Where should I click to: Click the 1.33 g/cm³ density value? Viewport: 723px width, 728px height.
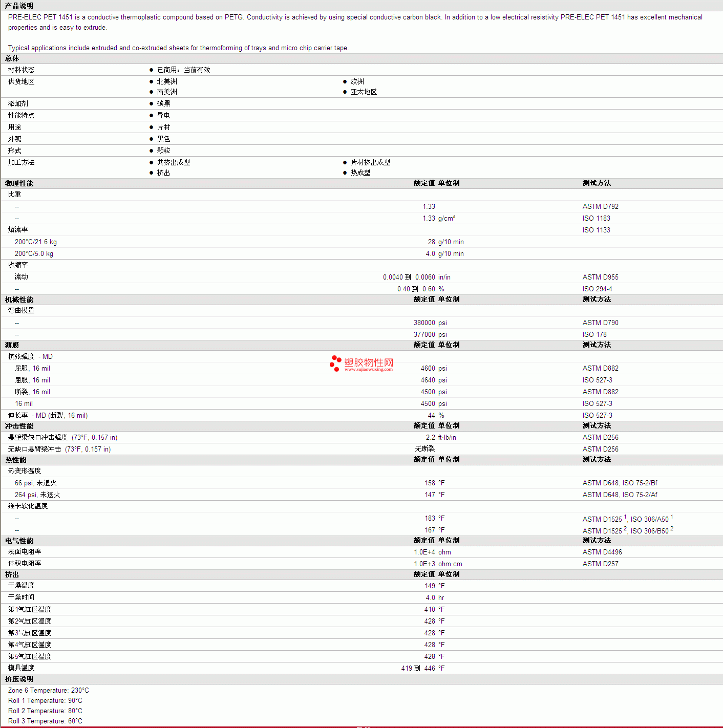pos(439,218)
